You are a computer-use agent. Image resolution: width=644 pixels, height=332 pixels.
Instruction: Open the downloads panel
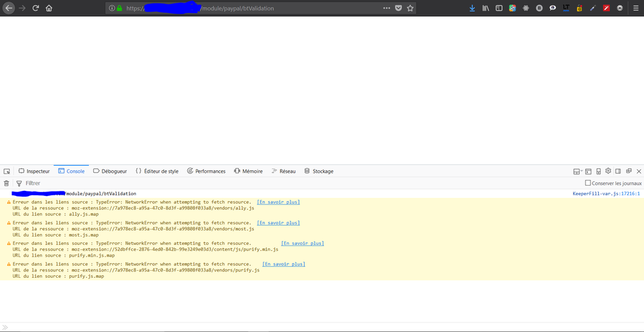[472, 8]
